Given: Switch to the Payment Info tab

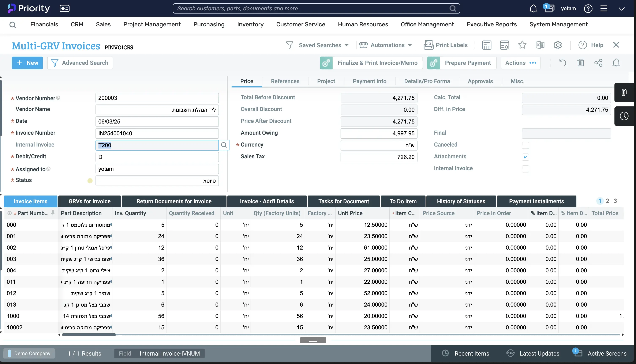Looking at the screenshot, I should 369,81.
